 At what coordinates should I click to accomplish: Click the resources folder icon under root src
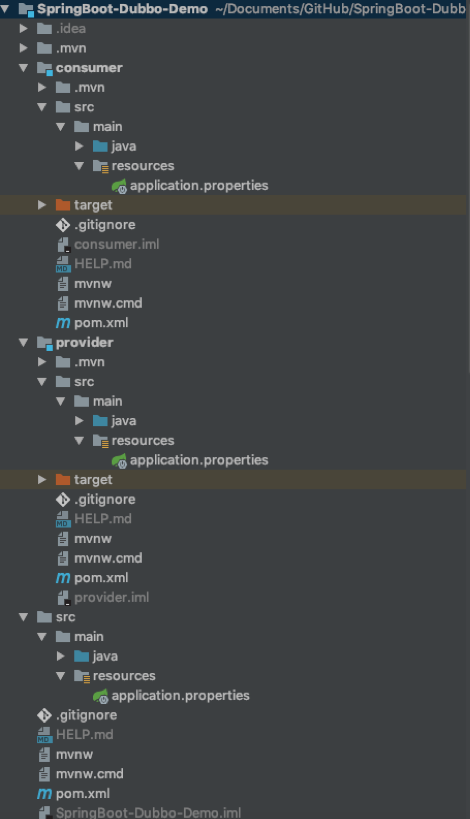82,676
